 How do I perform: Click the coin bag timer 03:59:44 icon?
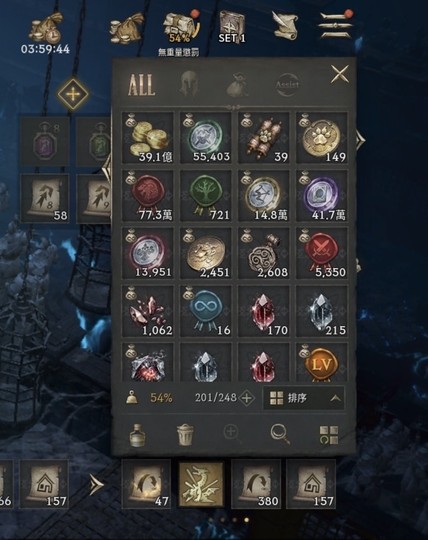point(46,27)
